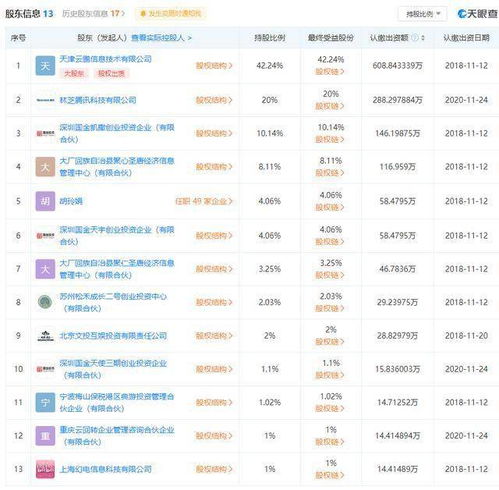Image resolution: width=499 pixels, height=490 pixels.
Task: Click the purple 重 avatar icon
Action: tap(45, 436)
